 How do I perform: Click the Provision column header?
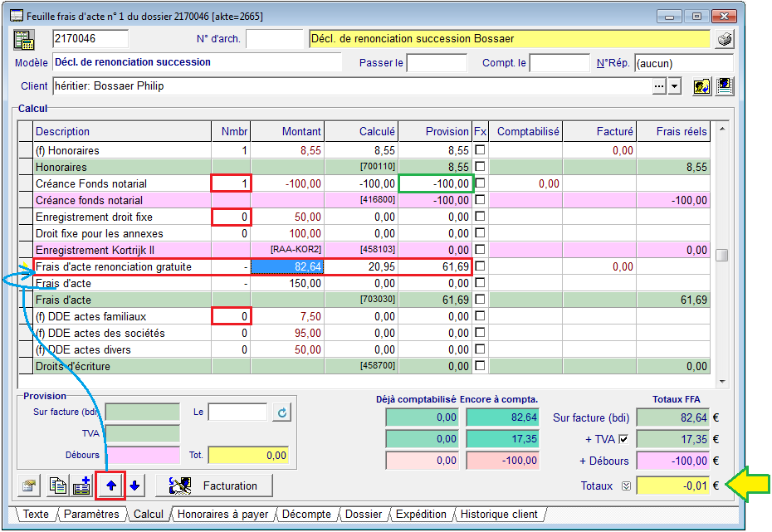pos(435,131)
